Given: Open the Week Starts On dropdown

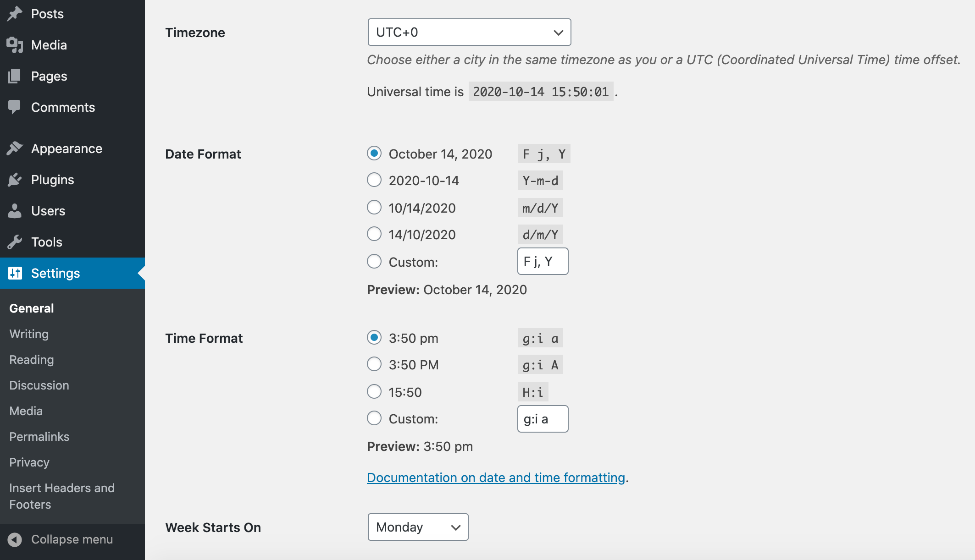Looking at the screenshot, I should (417, 527).
